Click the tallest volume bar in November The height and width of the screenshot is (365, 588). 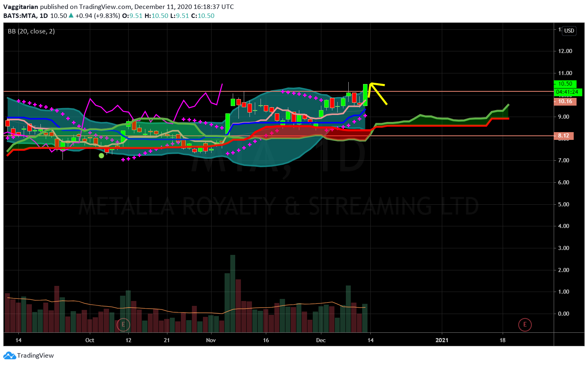(233, 294)
